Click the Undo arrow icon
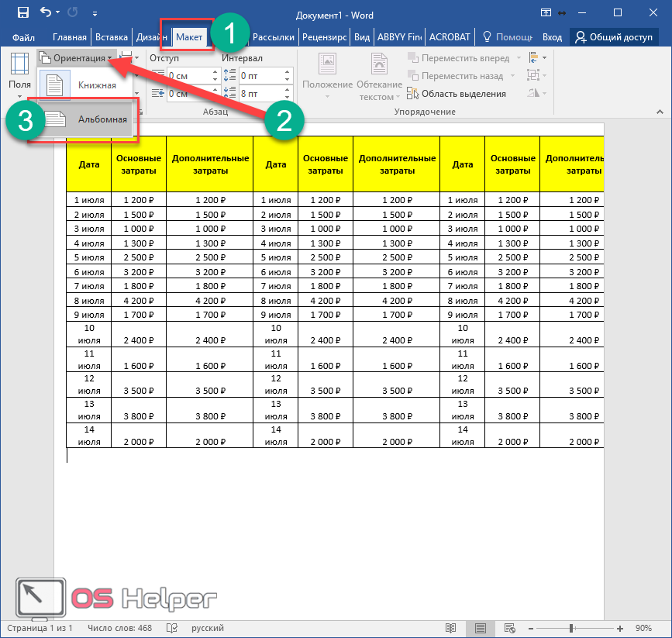 point(46,12)
